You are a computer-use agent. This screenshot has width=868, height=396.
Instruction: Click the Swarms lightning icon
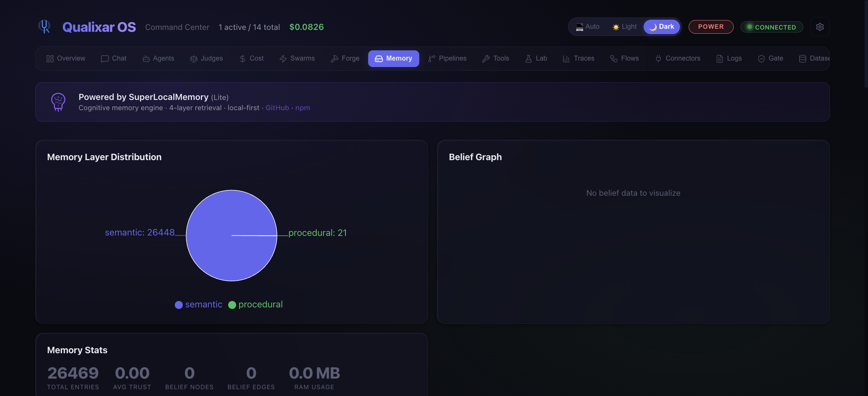(283, 59)
